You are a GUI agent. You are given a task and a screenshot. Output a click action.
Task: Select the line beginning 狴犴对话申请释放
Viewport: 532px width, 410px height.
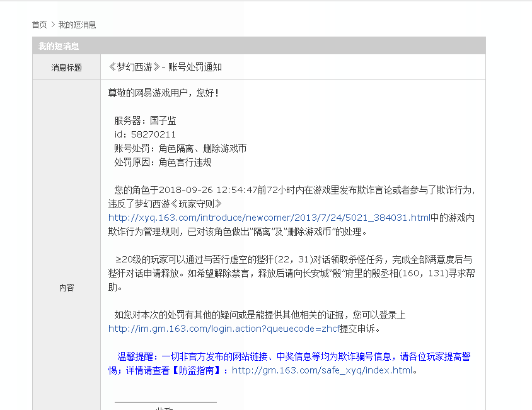(291, 273)
